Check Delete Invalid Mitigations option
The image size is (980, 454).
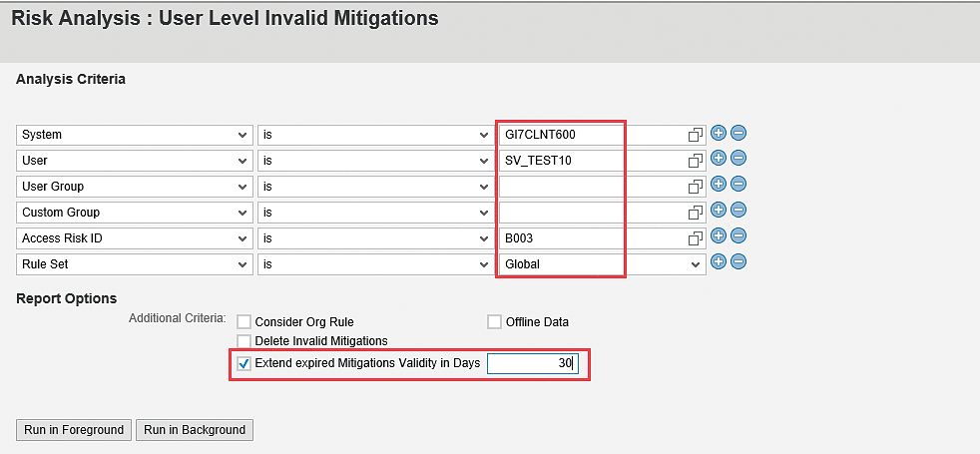point(244,341)
